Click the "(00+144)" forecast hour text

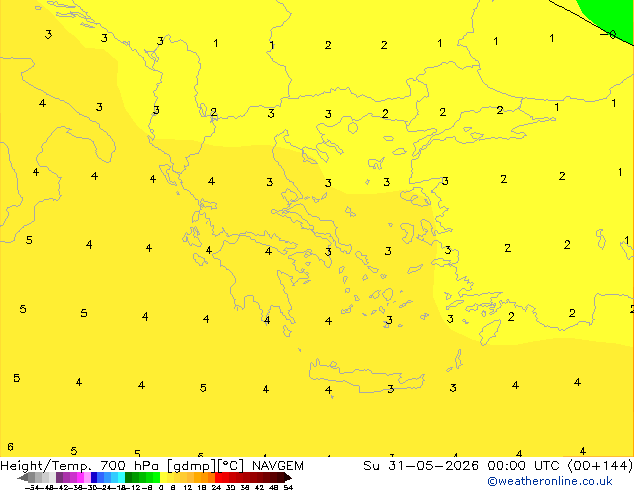tap(600, 466)
